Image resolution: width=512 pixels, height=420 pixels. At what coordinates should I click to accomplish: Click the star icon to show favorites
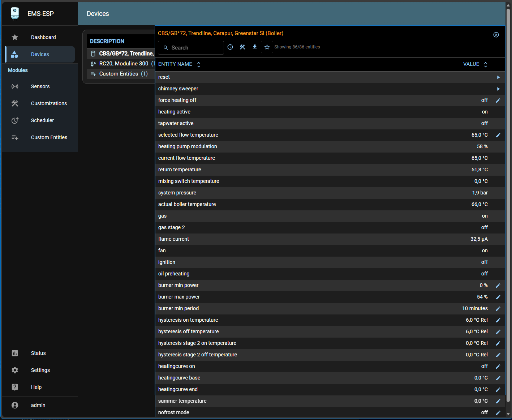(267, 47)
